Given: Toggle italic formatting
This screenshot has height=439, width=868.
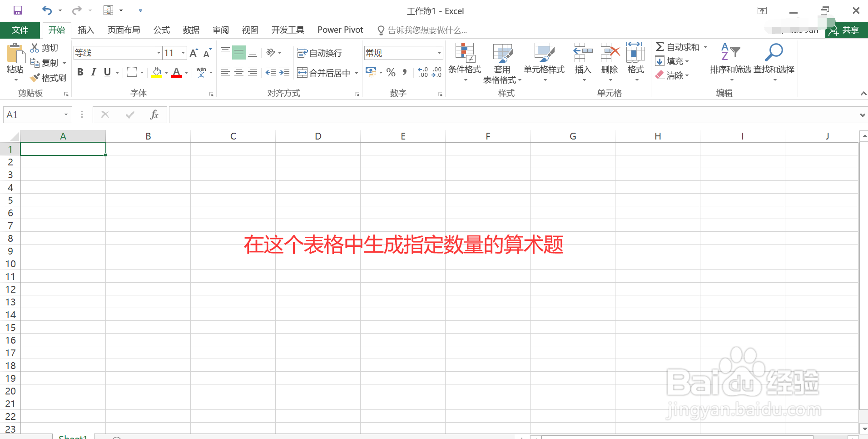Looking at the screenshot, I should click(x=93, y=72).
